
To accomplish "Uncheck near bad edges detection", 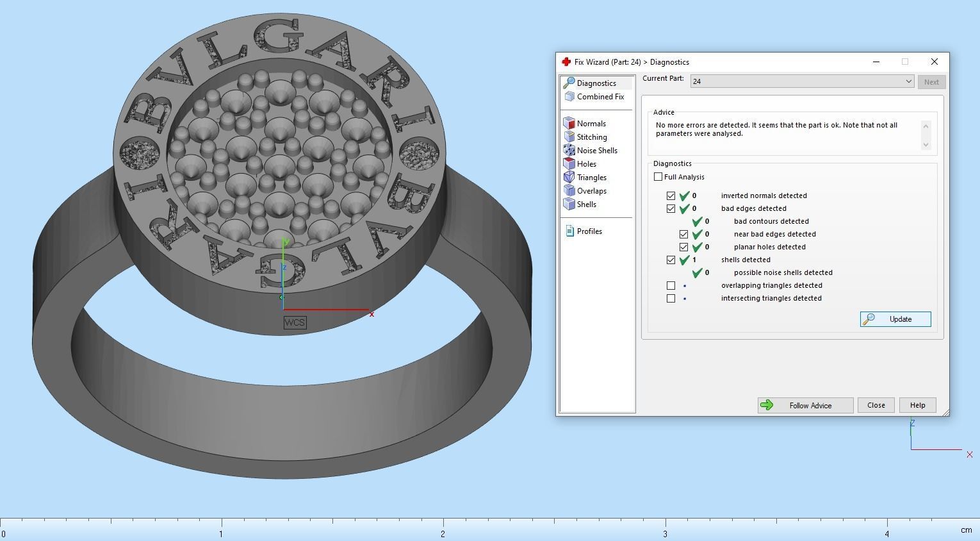I will coord(683,234).
